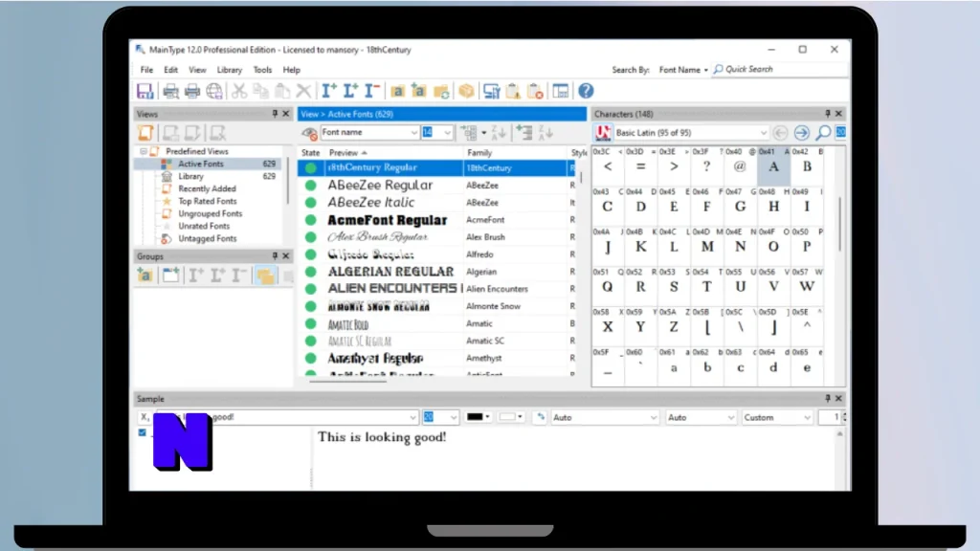Click the orange new view icon in Views panel
The image size is (980, 551).
(145, 132)
